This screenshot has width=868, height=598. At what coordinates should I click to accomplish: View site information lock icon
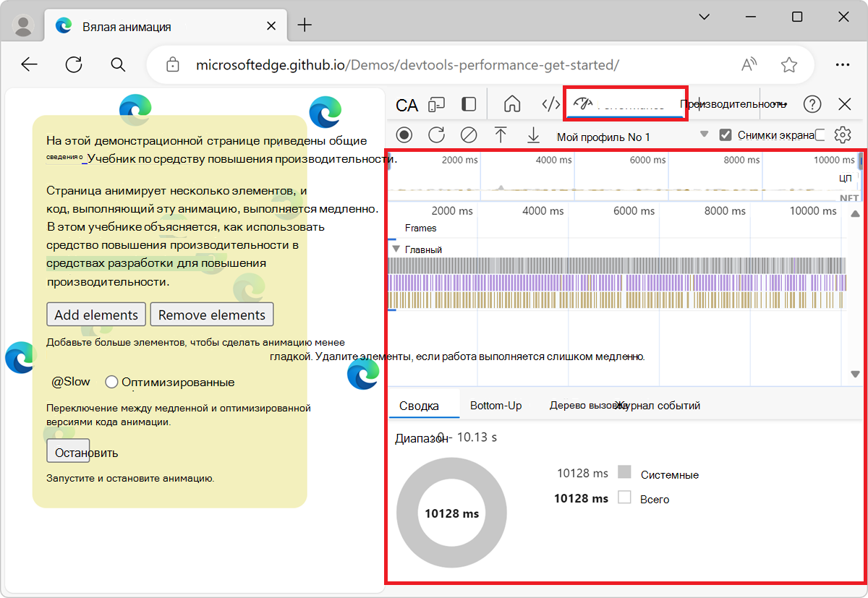(172, 64)
